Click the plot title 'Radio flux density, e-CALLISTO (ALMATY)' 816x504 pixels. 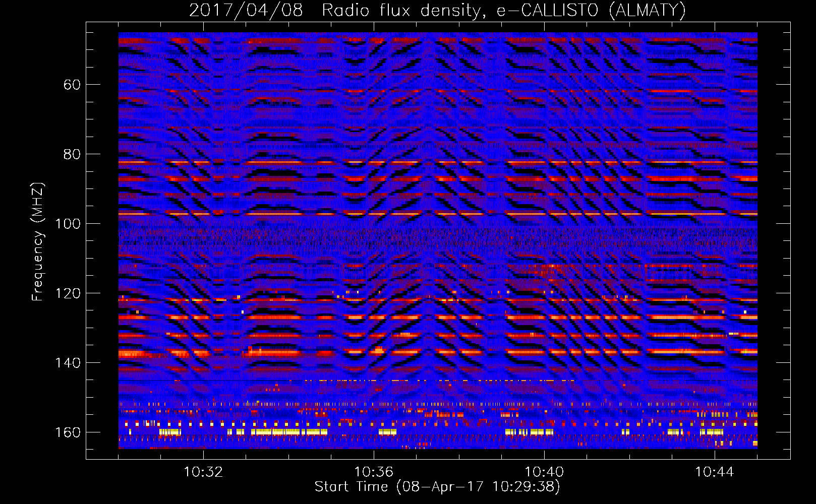(504, 10)
